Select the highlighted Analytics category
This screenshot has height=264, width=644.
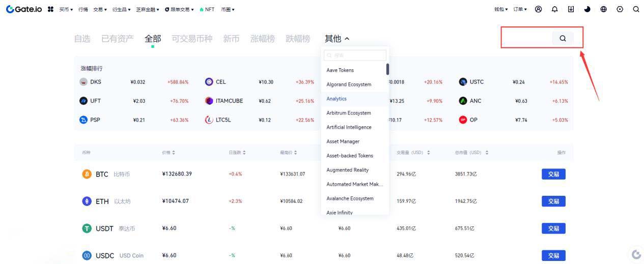click(337, 99)
